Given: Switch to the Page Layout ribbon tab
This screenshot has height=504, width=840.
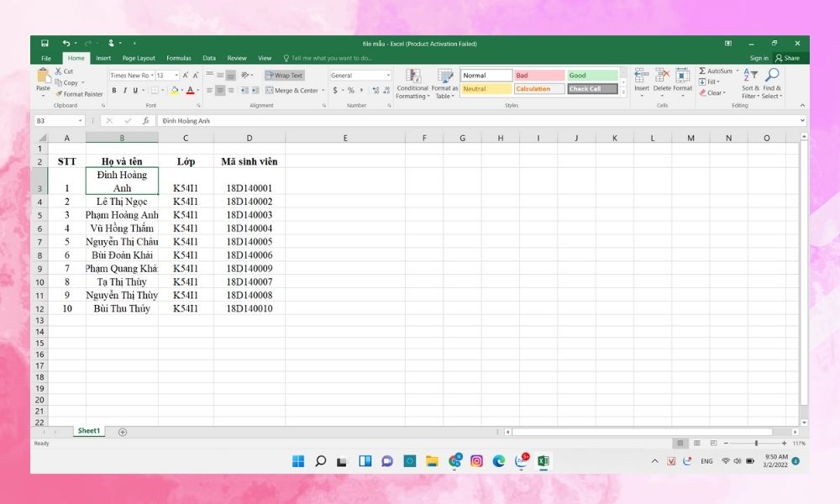Looking at the screenshot, I should click(139, 58).
